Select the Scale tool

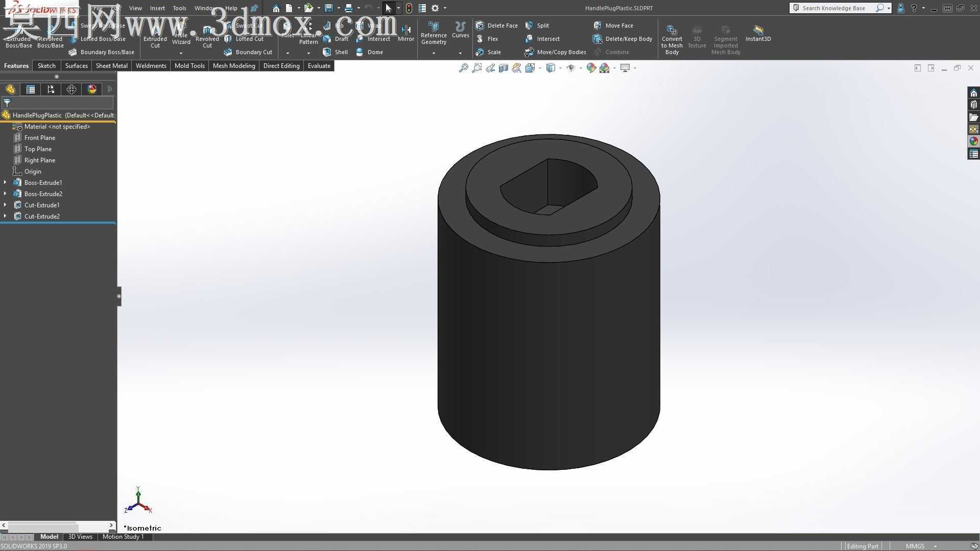pos(488,52)
